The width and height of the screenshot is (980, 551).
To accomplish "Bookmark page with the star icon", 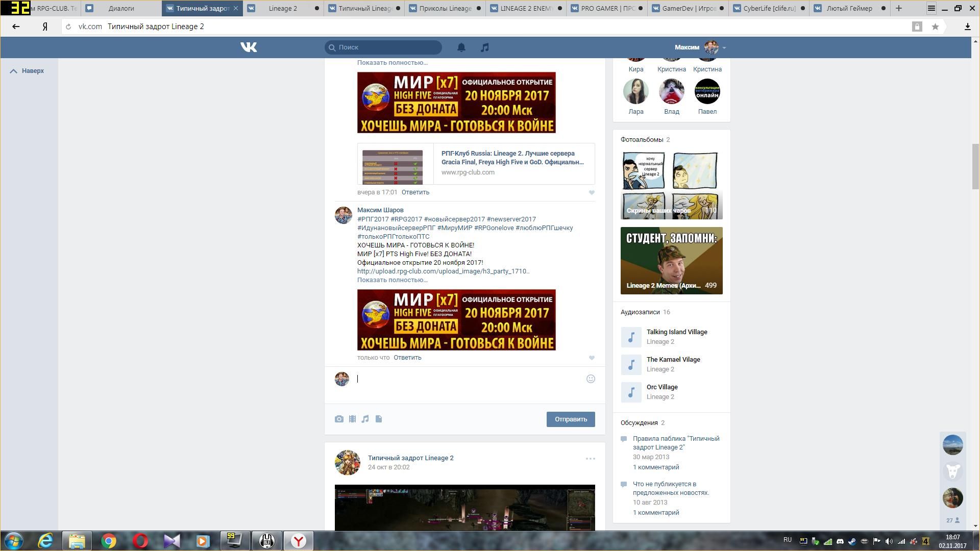I will click(x=935, y=27).
